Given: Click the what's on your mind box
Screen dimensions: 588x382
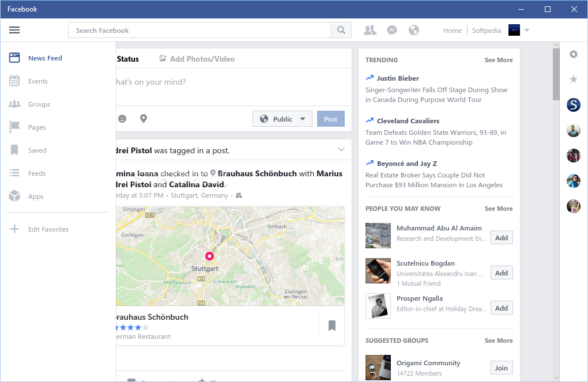Looking at the screenshot, I should [233, 86].
